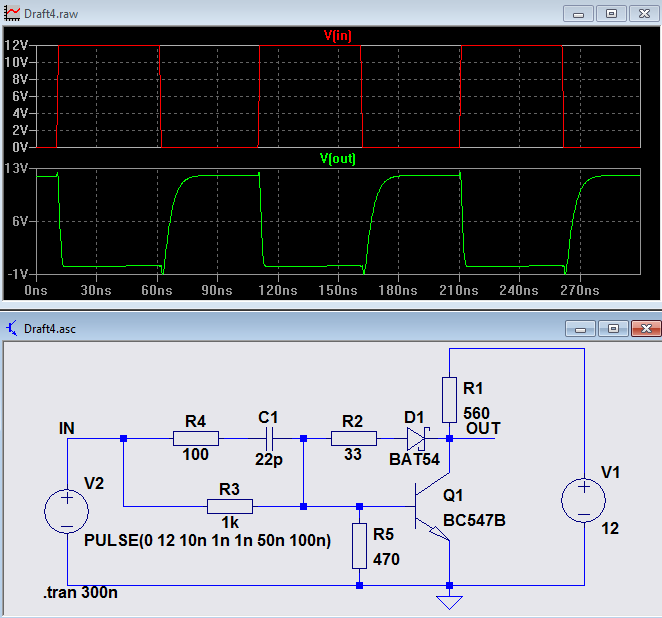Close the Draft4.asc schematic window
Viewport: 662px width, 618px height.
pos(641,328)
